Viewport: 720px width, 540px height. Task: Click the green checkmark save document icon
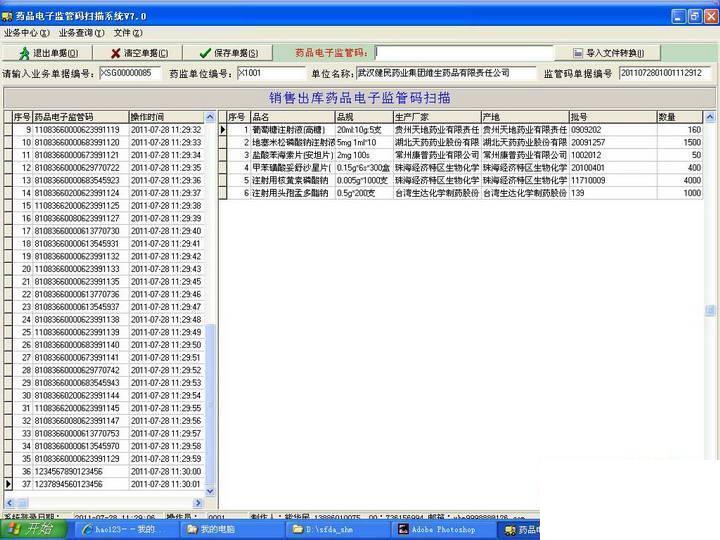coord(205,53)
